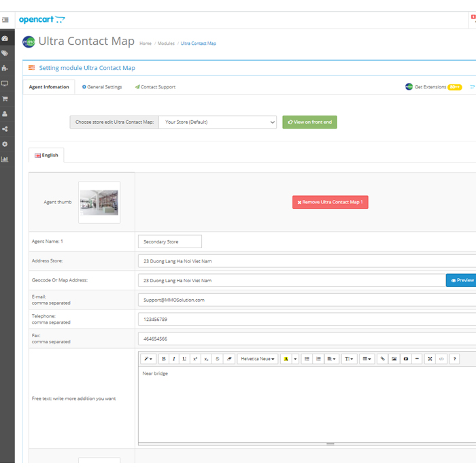The width and height of the screenshot is (476, 476).
Task: Insert a video in the editor
Action: [x=405, y=359]
